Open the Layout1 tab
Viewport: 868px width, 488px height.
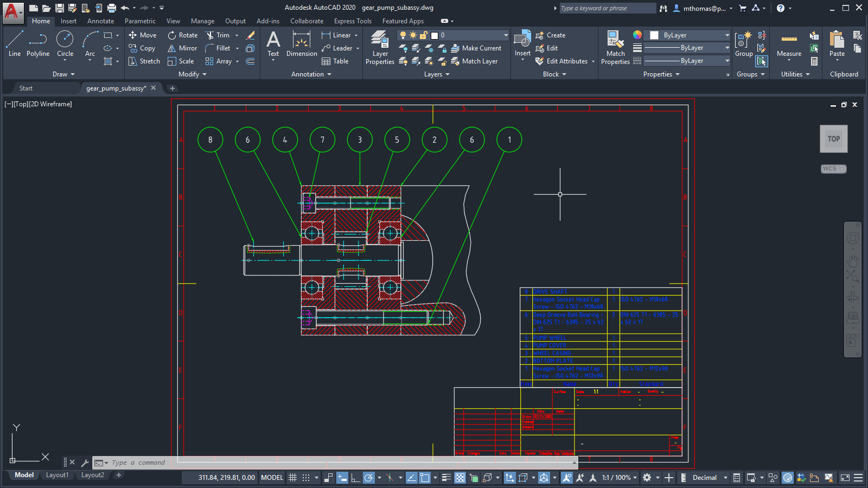point(57,475)
